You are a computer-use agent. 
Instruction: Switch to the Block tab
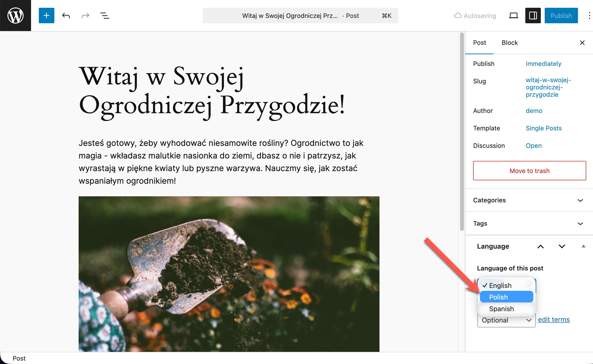[510, 43]
